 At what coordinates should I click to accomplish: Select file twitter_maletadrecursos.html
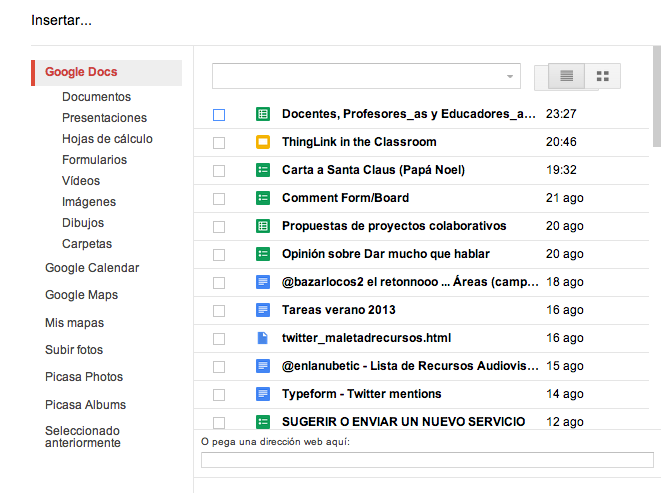coord(366,338)
